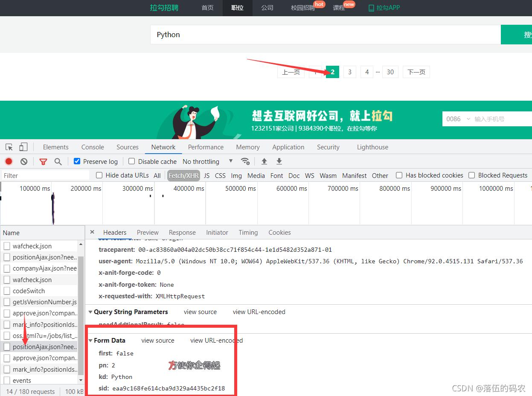
Task: Open network conditions via wifi icon
Action: click(245, 161)
